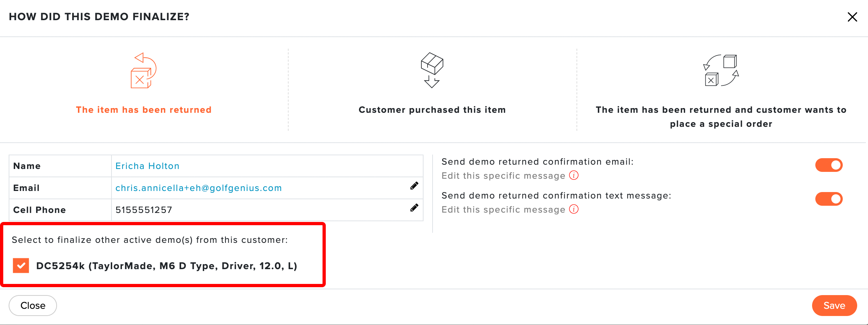
Task: Select 'The item has been returned' option
Action: tap(144, 110)
